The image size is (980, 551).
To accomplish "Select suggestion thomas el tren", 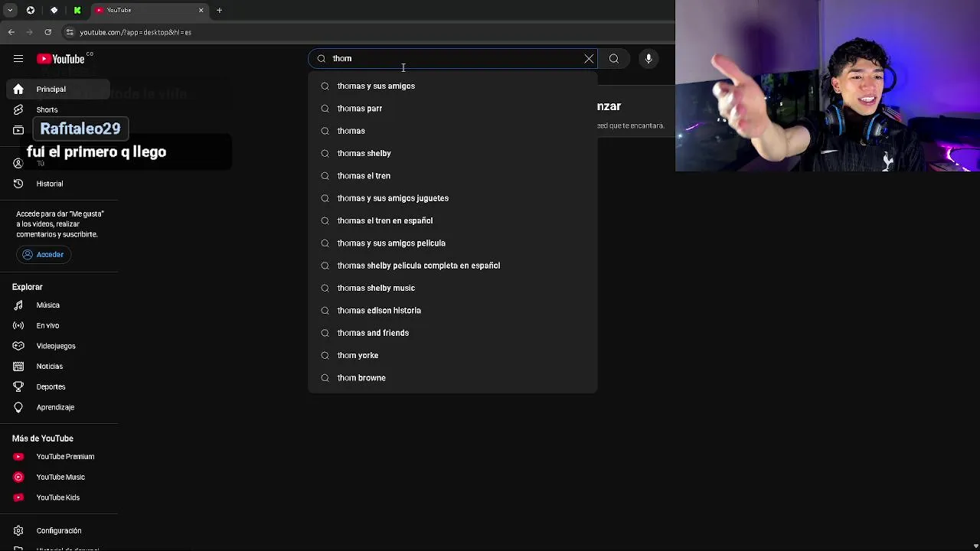I will point(452,176).
